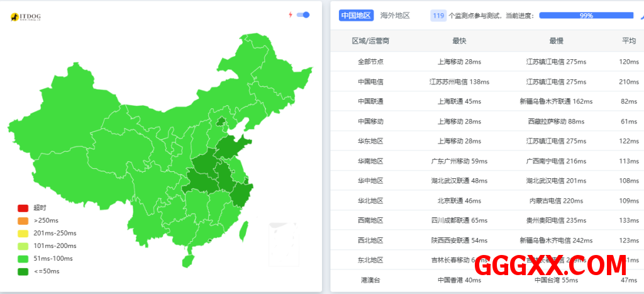Sort by the 最慢 column header
The image size is (644, 294).
(556, 41)
